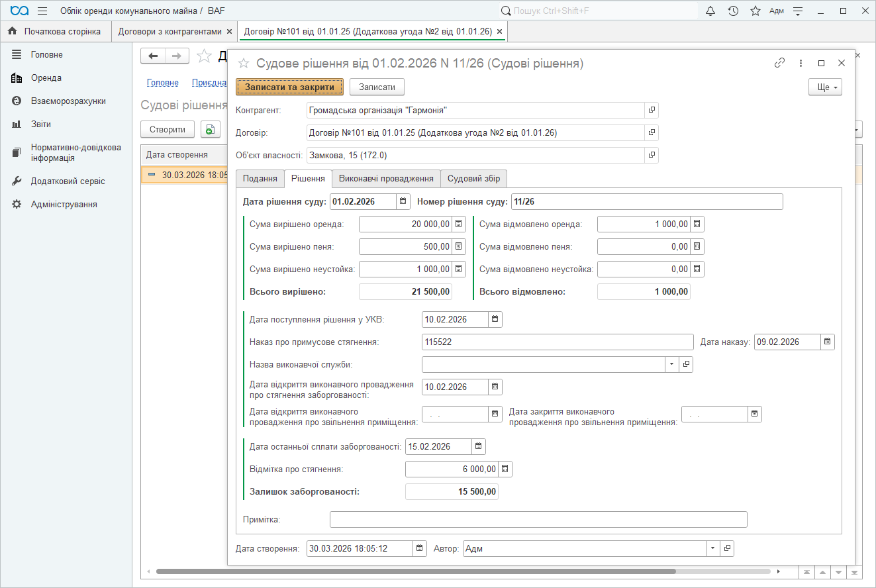This screenshot has height=588, width=876.
Task: Open favorites star in top bar
Action: tap(755, 11)
